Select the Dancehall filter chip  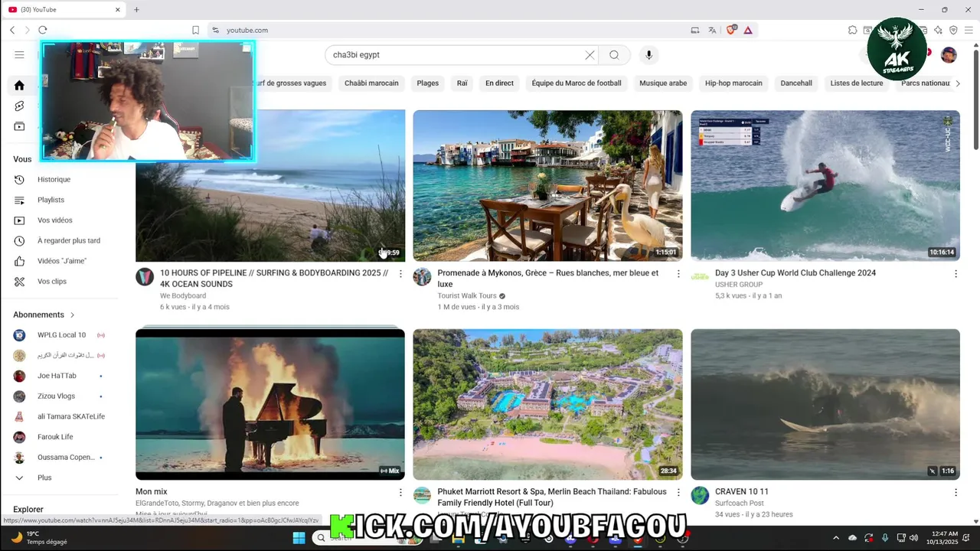coord(796,83)
